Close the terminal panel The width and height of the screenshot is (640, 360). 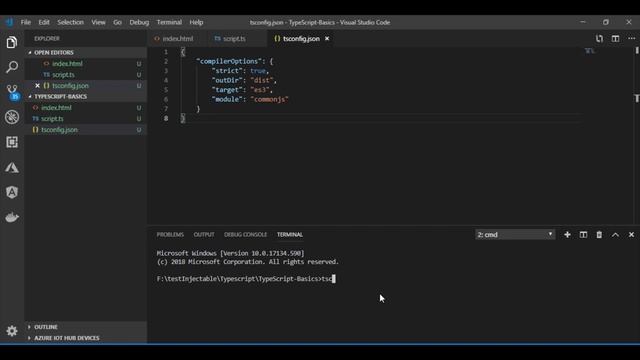pos(631,235)
